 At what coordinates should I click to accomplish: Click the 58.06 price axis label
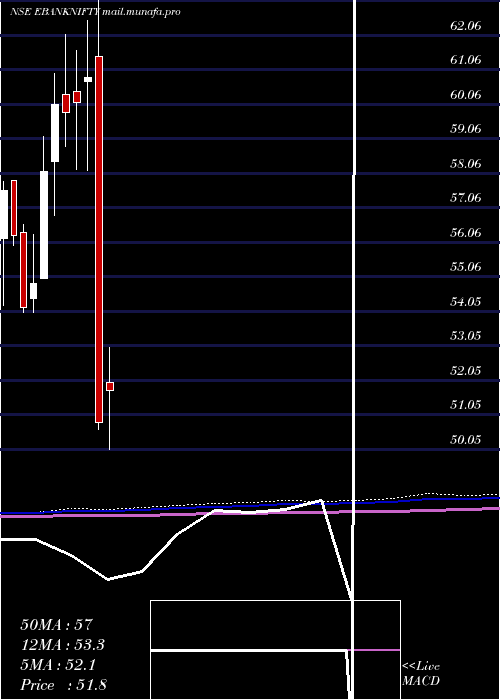466,164
